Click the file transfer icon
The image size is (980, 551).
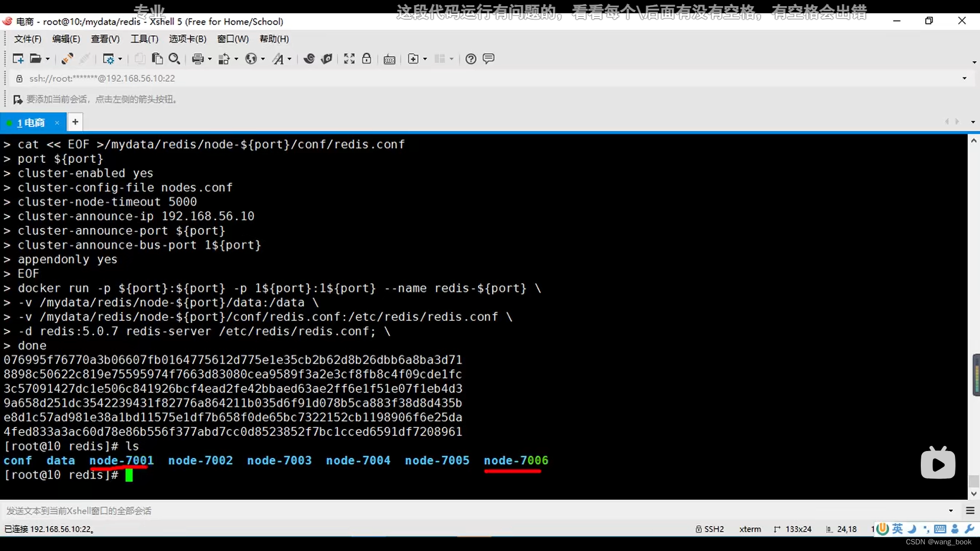(224, 59)
